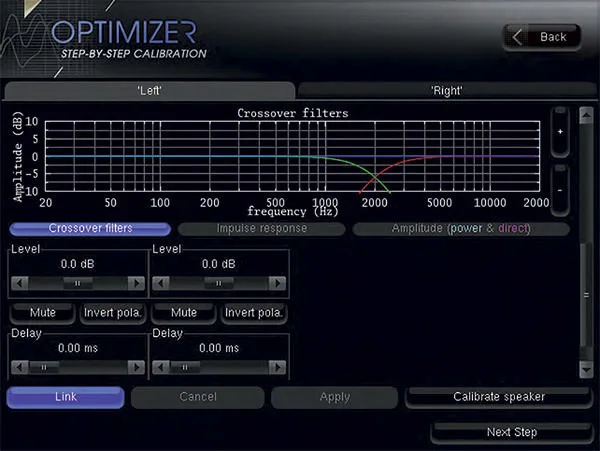Image resolution: width=600 pixels, height=451 pixels.
Task: Click the first Delay slider handle
Action: click(x=44, y=368)
